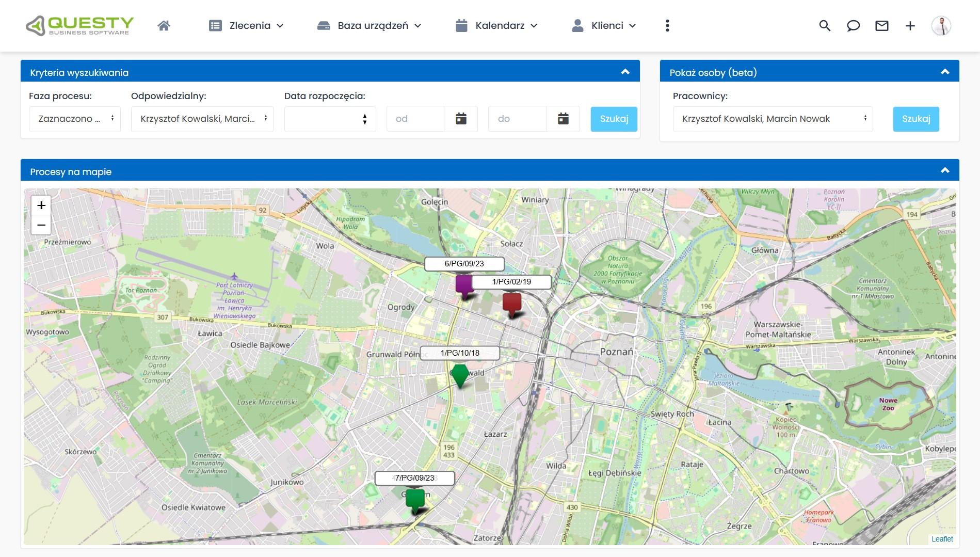
Task: Open the Kalendarz menu
Action: 496,25
